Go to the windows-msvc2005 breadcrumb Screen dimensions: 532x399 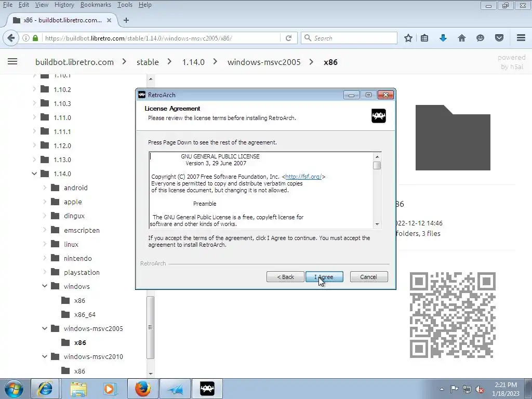tap(264, 62)
